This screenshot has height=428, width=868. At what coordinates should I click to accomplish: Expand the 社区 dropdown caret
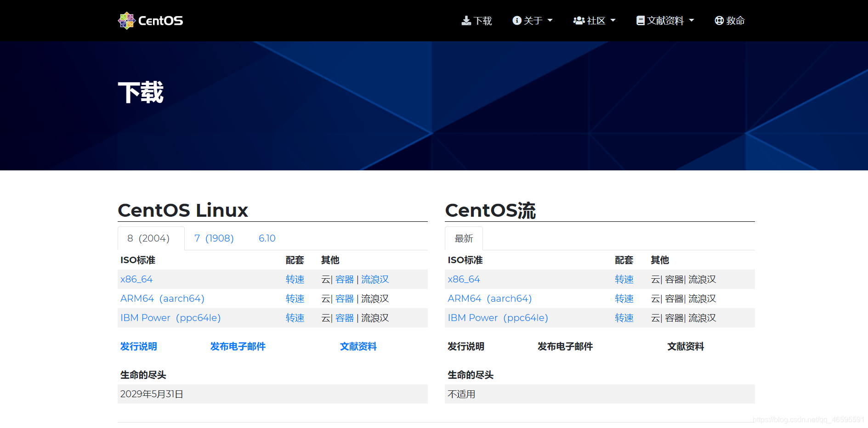tap(613, 21)
